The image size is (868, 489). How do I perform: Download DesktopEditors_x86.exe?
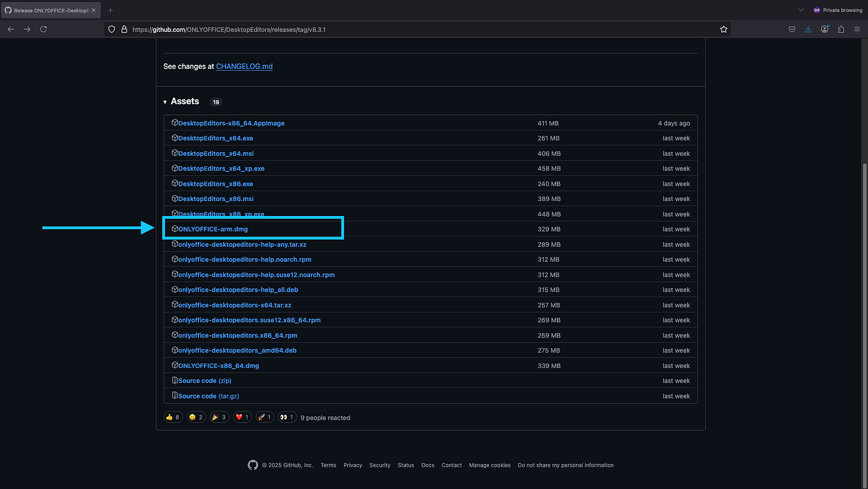click(x=216, y=184)
